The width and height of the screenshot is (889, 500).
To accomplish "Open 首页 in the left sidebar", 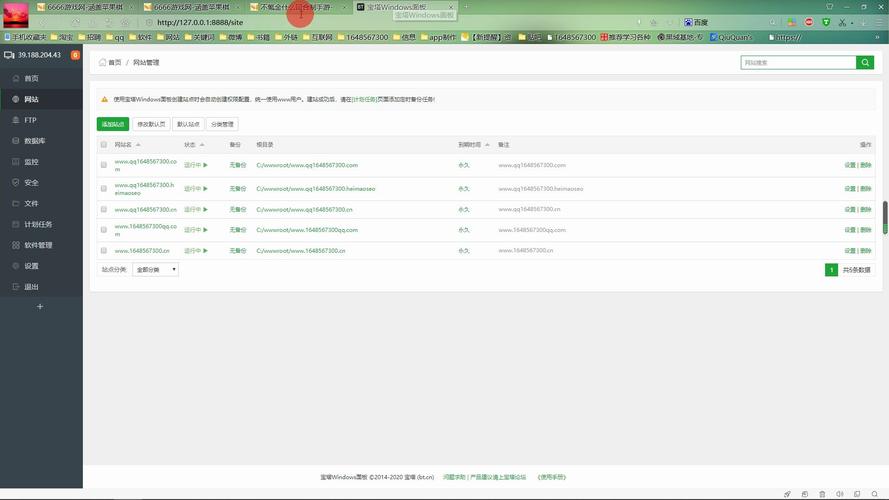I will (31, 78).
